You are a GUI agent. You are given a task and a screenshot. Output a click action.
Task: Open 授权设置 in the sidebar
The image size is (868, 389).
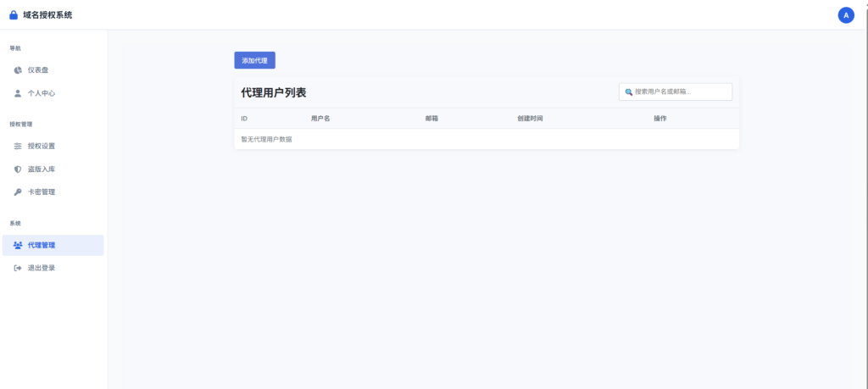coord(53,146)
